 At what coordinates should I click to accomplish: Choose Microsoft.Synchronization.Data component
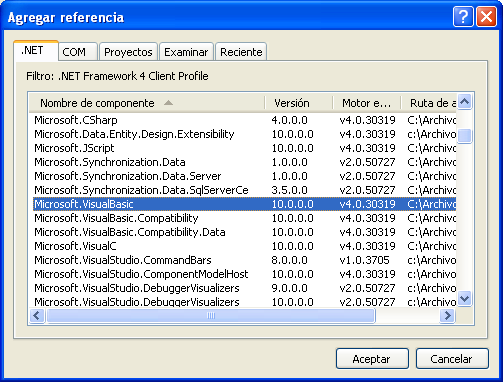click(x=244, y=162)
